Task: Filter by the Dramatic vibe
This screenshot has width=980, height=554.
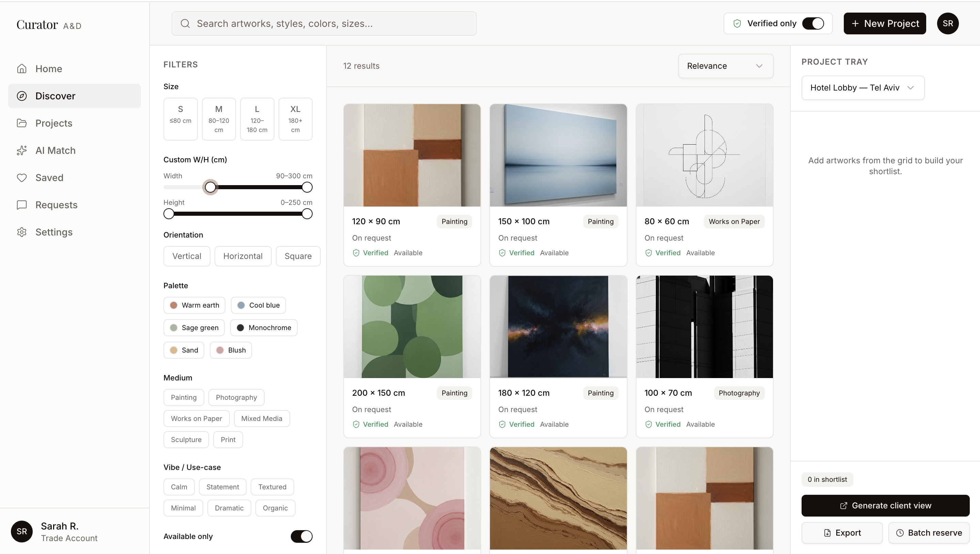Action: [x=229, y=508]
